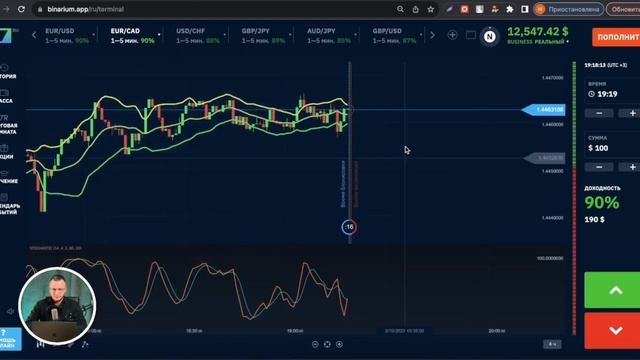The width and height of the screenshot is (640, 360).
Task: Select the EUR/CAD asset tab
Action: coord(132,36)
